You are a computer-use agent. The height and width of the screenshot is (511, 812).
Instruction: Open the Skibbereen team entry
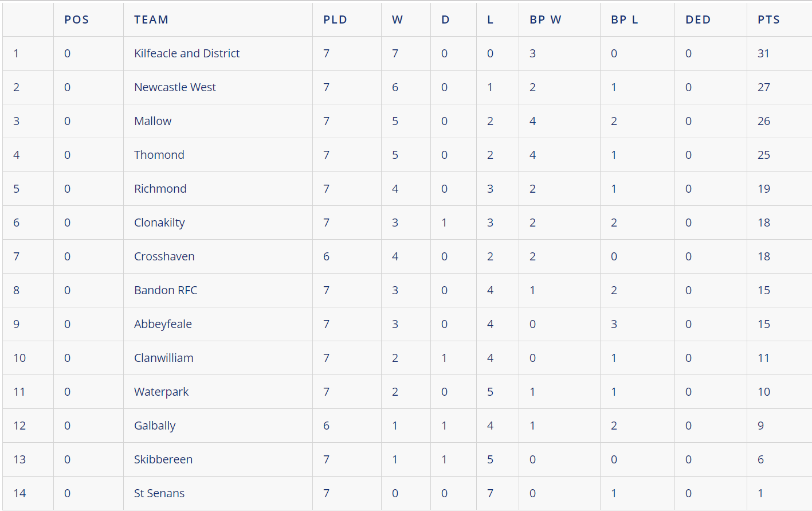point(163,459)
